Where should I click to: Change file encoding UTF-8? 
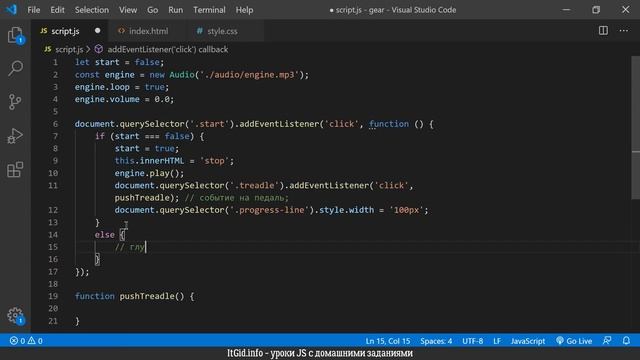pos(472,341)
